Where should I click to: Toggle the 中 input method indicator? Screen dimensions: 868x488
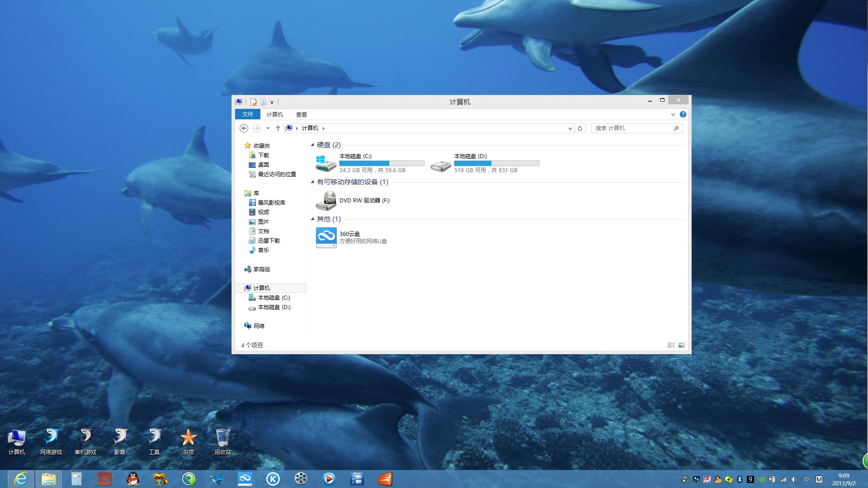click(806, 479)
